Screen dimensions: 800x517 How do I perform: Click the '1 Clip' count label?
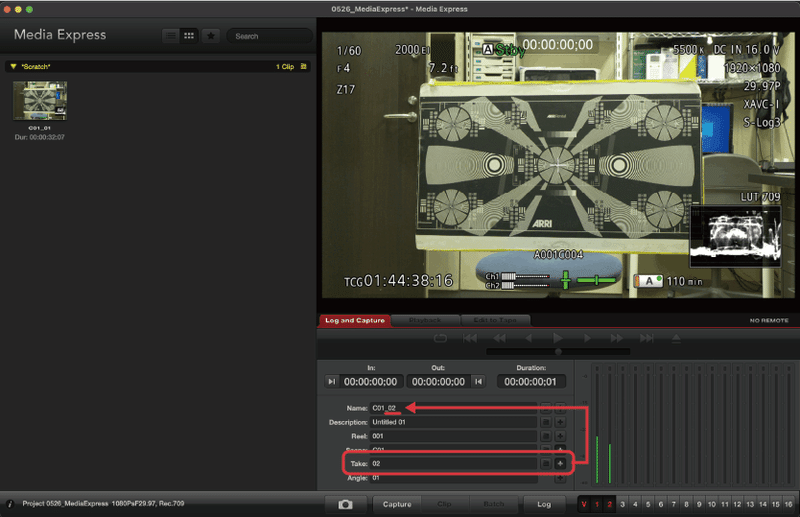(x=285, y=67)
